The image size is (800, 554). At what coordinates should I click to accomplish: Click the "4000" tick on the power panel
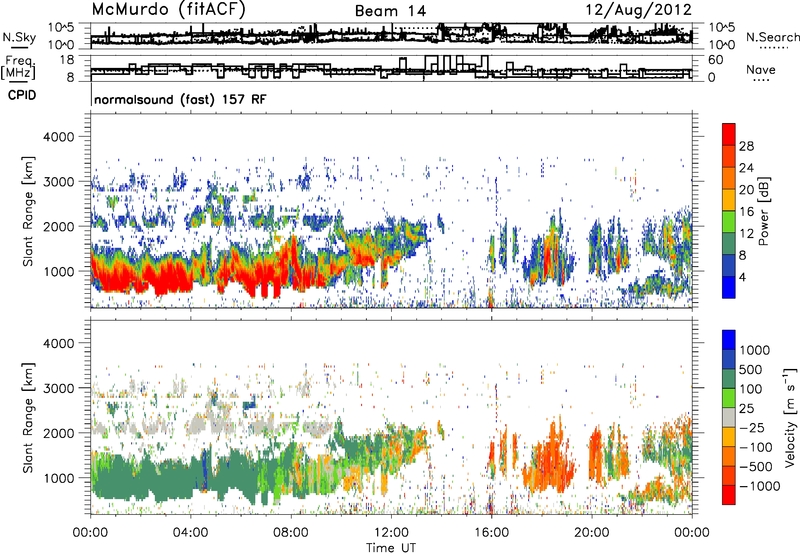pyautogui.click(x=58, y=137)
